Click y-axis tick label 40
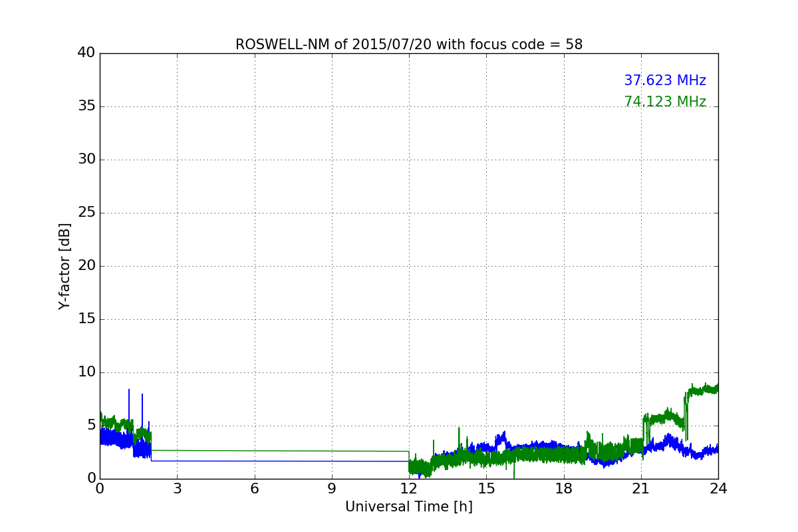Screen dimensions: 798x532 tap(86, 53)
